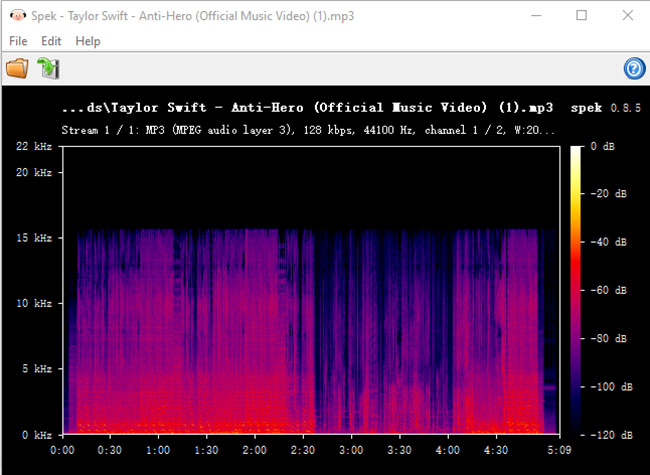The width and height of the screenshot is (650, 475).
Task: Click the 4:00 time axis label
Action: 448,450
